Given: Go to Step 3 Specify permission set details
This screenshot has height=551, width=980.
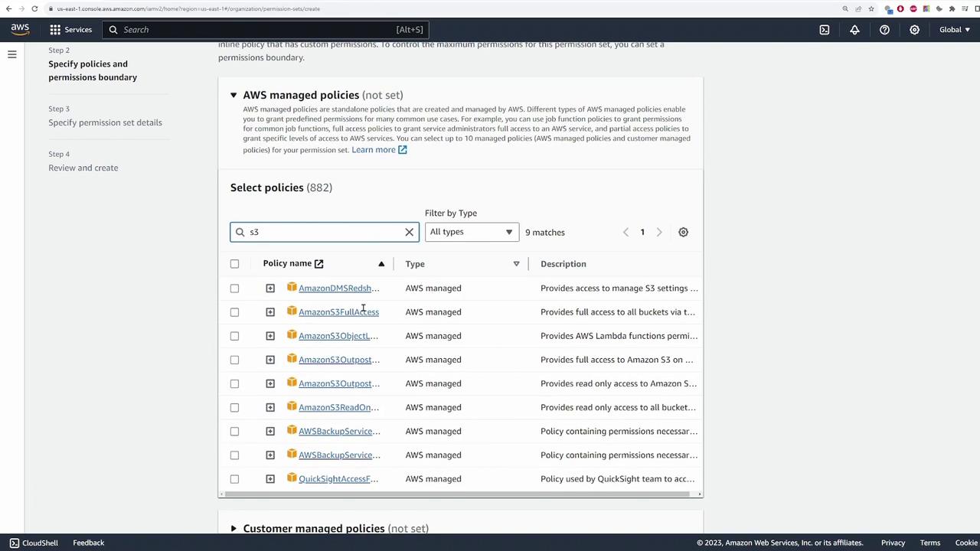Looking at the screenshot, I should tap(105, 122).
